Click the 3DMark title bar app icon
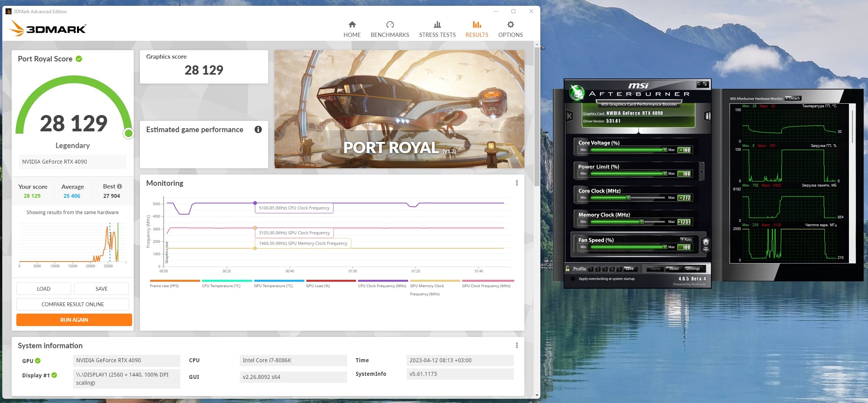Image resolution: width=868 pixels, height=403 pixels. 8,11
